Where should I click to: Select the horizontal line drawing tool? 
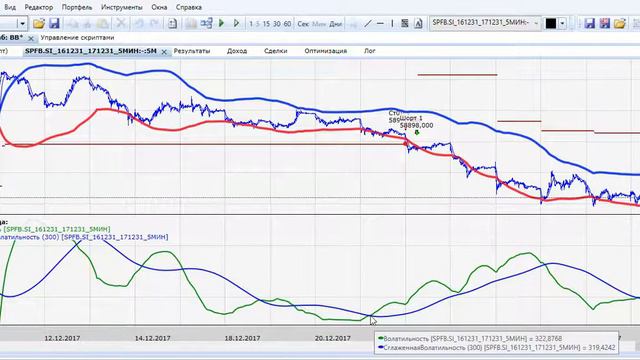380,23
